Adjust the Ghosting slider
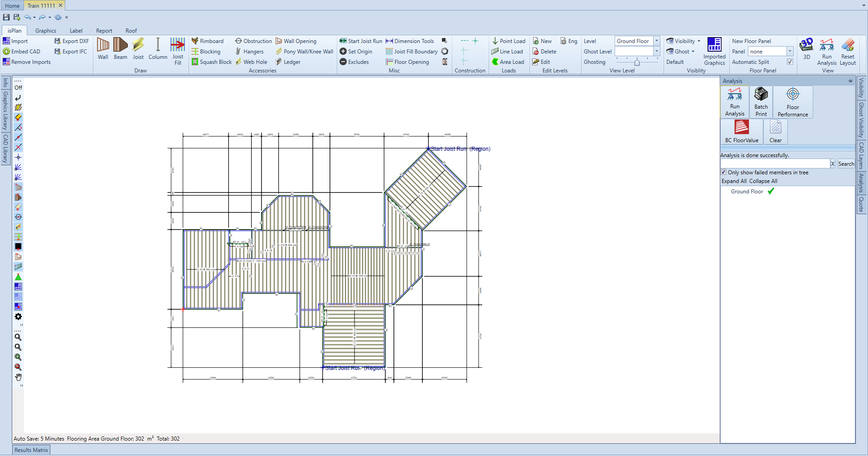Image resolution: width=868 pixels, height=456 pixels. click(637, 62)
